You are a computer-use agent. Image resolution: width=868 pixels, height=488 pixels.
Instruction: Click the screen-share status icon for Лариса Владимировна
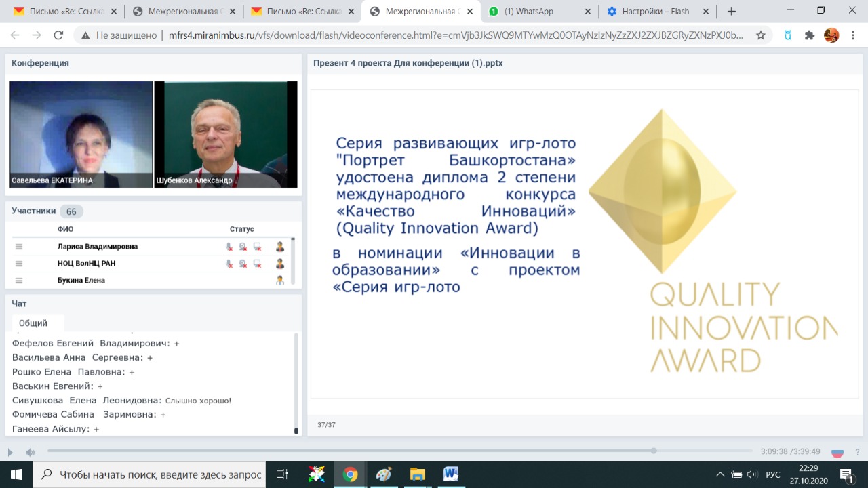pos(257,247)
